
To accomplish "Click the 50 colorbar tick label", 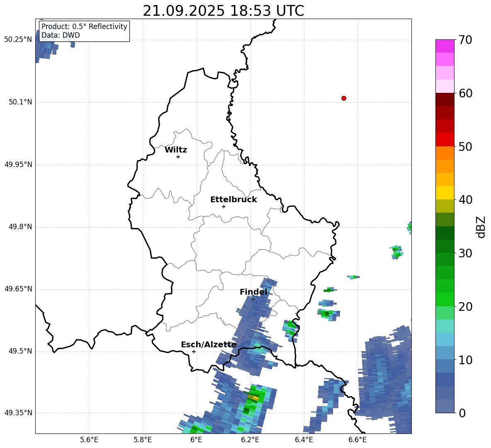I will (x=465, y=147).
